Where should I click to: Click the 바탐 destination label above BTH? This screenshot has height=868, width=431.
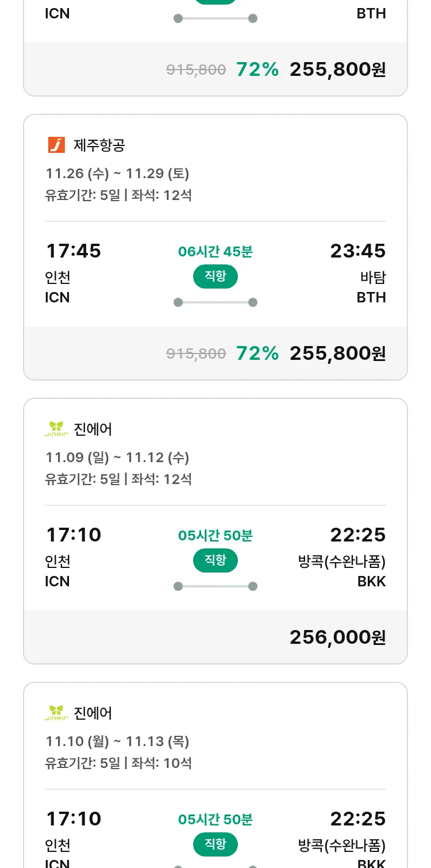pyautogui.click(x=372, y=277)
